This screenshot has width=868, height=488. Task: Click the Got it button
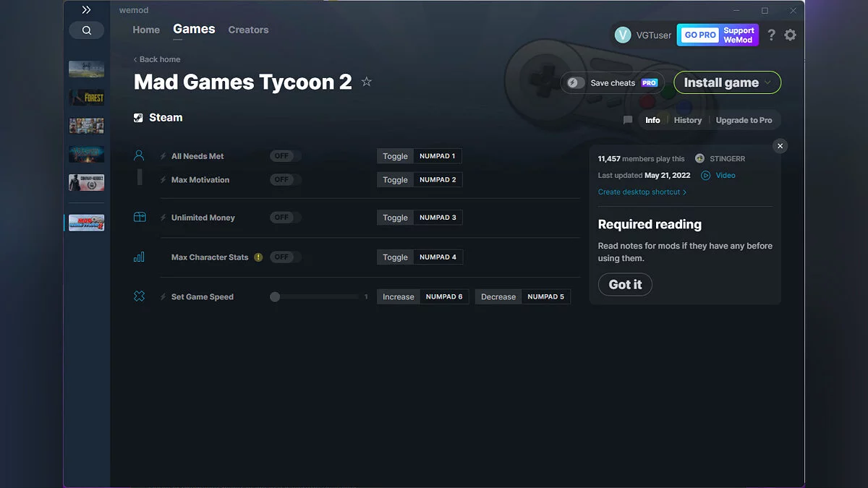tap(624, 284)
